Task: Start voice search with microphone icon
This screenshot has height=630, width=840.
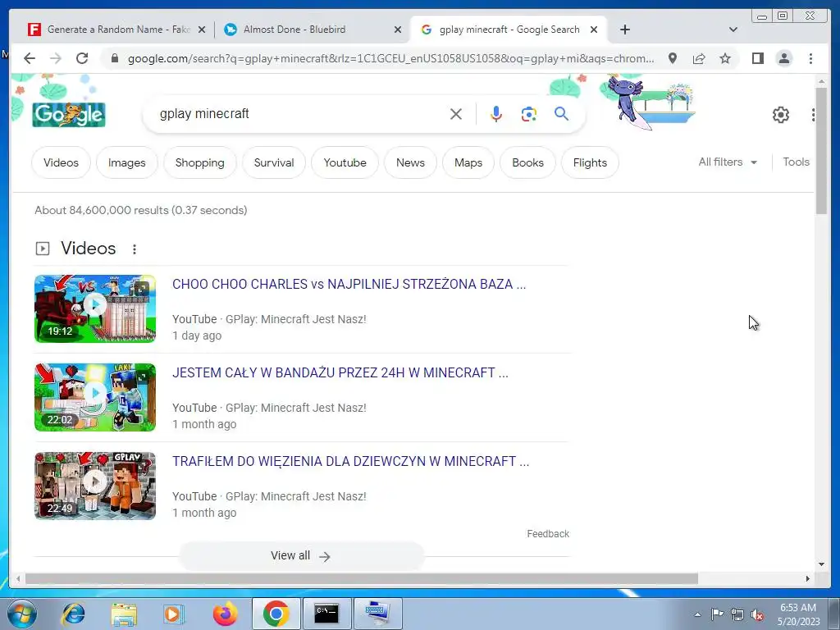Action: tap(496, 113)
